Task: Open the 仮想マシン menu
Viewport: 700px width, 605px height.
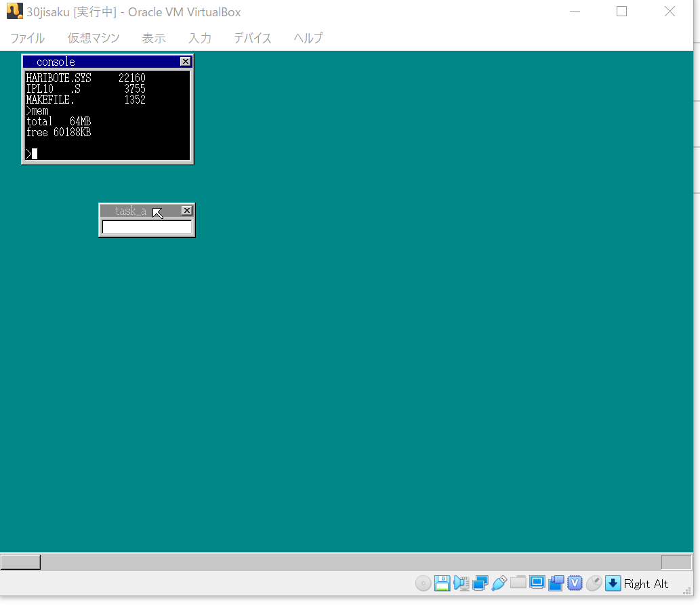Action: coord(94,38)
